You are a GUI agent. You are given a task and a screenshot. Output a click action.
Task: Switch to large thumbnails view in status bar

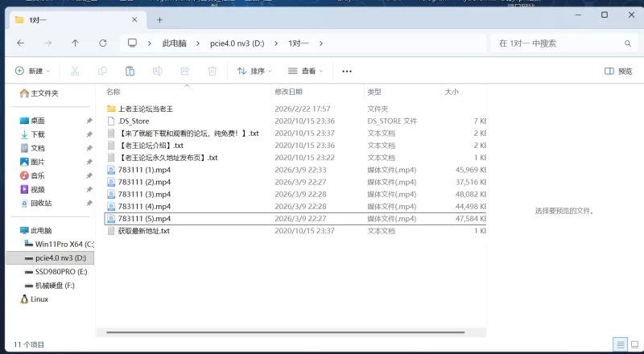[633, 344]
